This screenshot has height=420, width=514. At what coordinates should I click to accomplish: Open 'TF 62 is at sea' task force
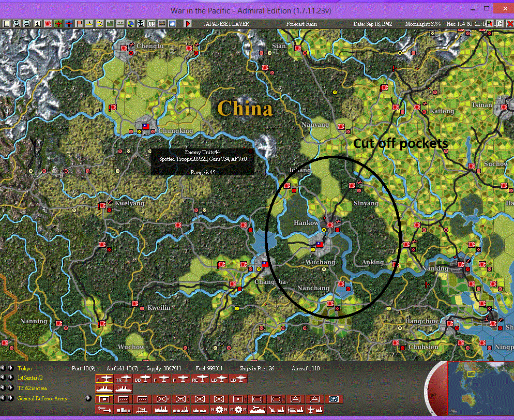click(x=32, y=388)
